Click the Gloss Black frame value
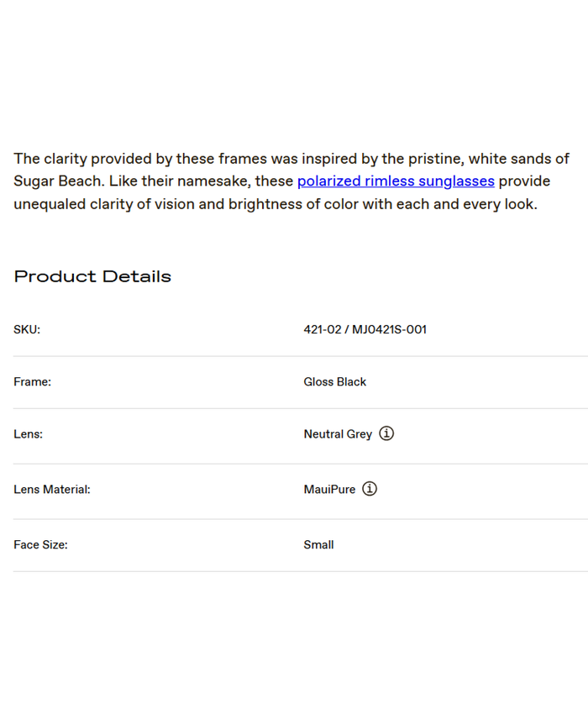 click(334, 381)
